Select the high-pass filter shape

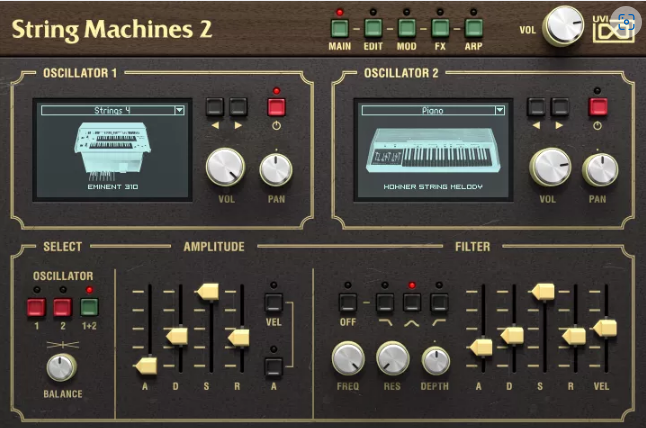pyautogui.click(x=439, y=303)
